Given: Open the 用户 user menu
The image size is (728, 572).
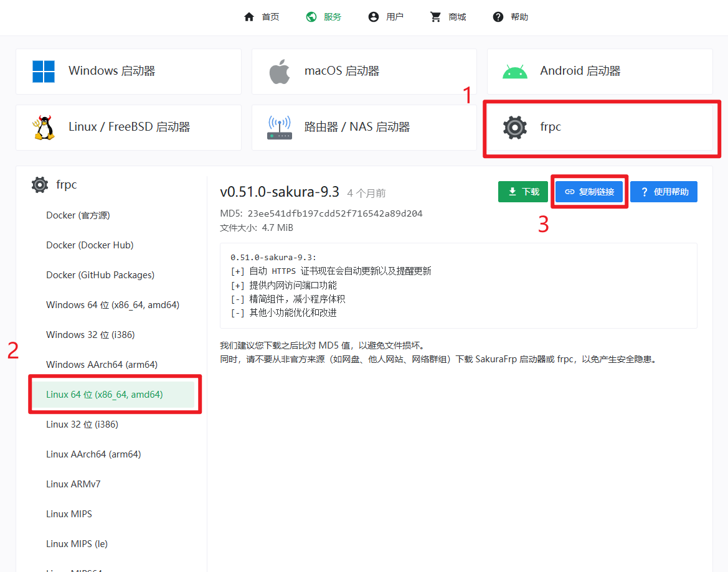Looking at the screenshot, I should coord(386,17).
